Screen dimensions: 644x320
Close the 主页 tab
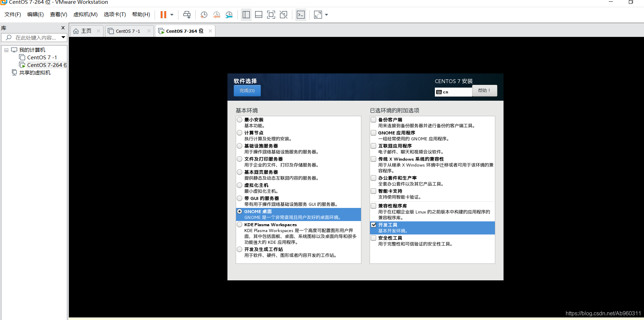[x=98, y=31]
